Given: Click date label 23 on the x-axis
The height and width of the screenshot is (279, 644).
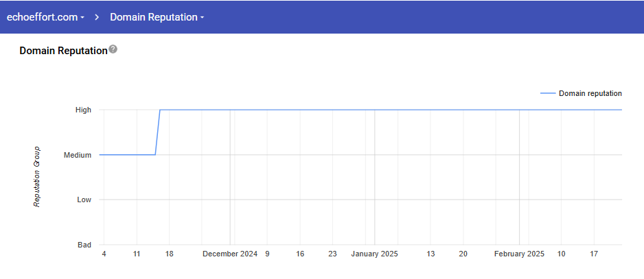Looking at the screenshot, I should pyautogui.click(x=332, y=254).
